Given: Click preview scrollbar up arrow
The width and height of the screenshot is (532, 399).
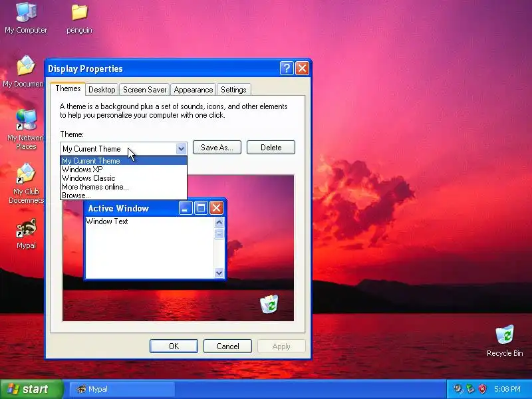Looking at the screenshot, I should pos(219,223).
